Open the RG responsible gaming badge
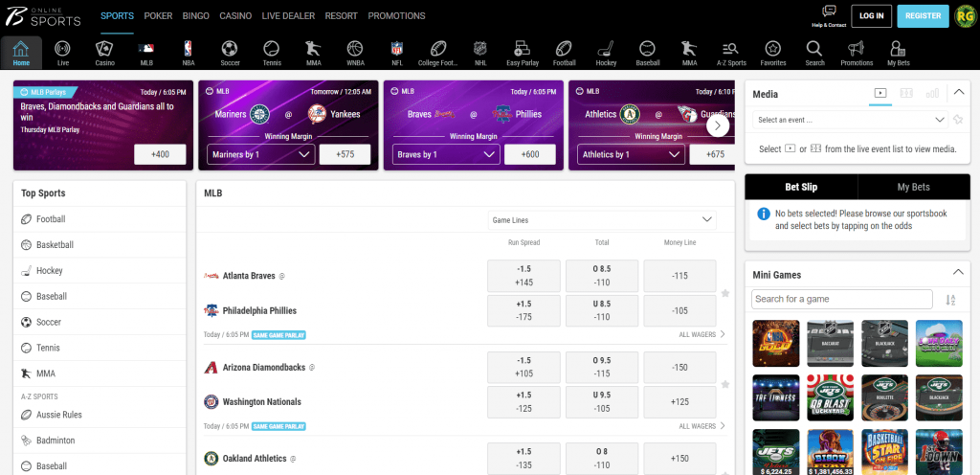 tap(966, 16)
